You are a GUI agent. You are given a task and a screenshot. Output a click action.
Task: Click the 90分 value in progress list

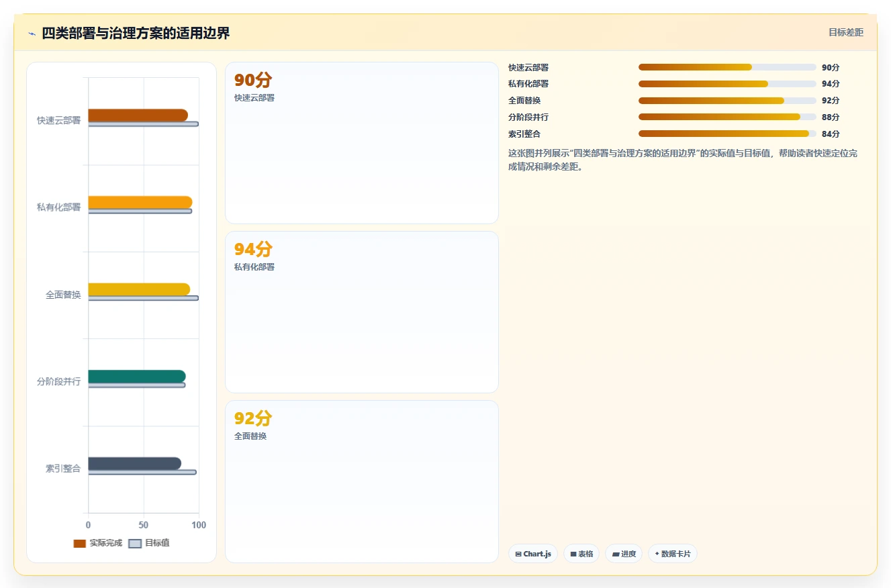click(x=831, y=68)
